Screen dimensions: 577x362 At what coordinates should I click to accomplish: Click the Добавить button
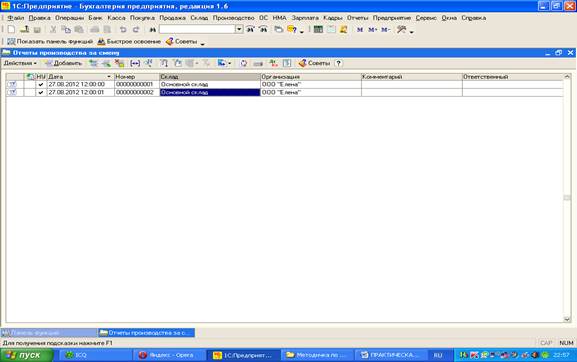click(x=63, y=63)
